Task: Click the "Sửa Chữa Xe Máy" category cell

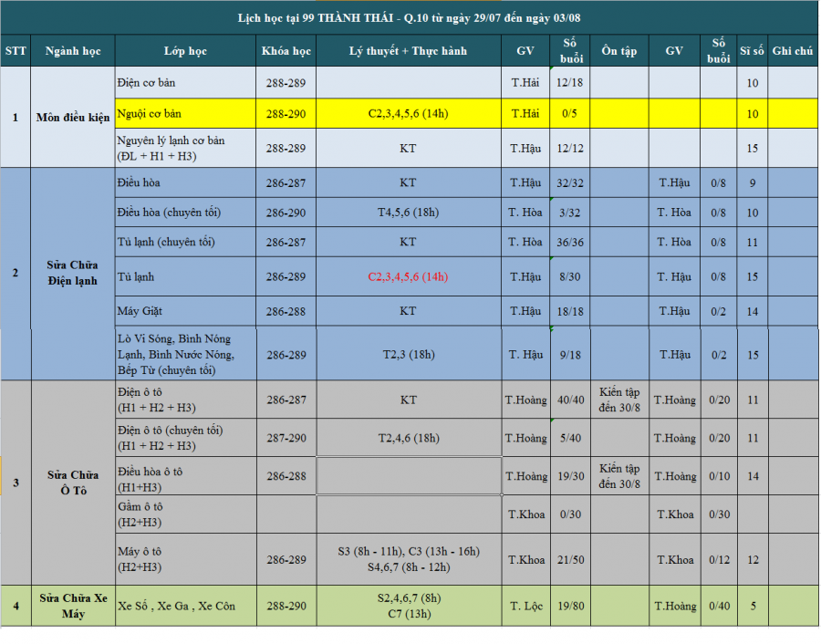Action: (x=73, y=606)
